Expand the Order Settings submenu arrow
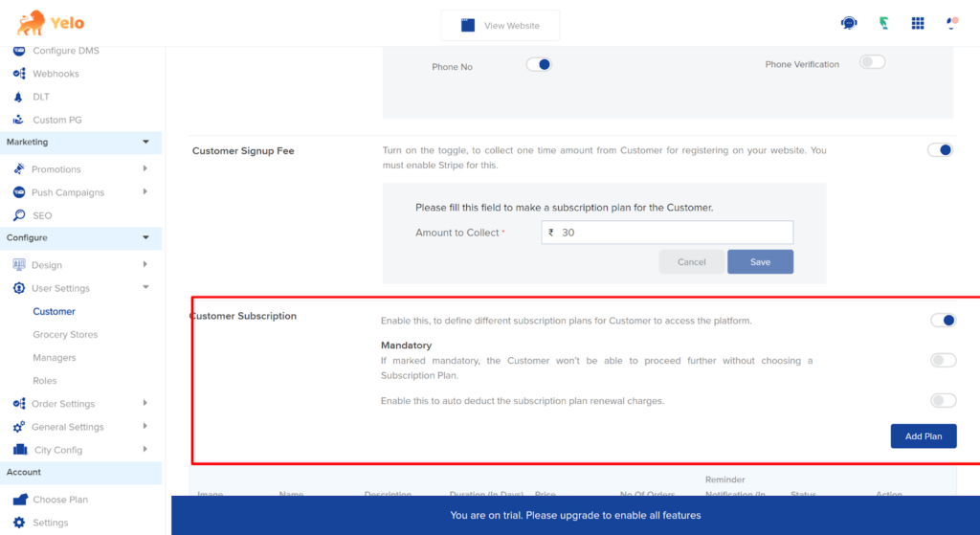 pyautogui.click(x=145, y=403)
